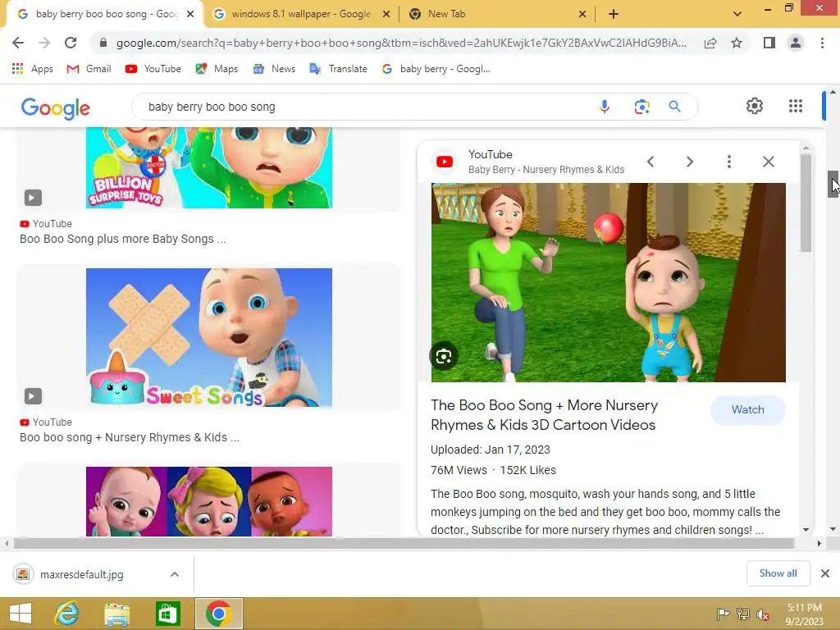Open the Maps bookmark

click(217, 69)
